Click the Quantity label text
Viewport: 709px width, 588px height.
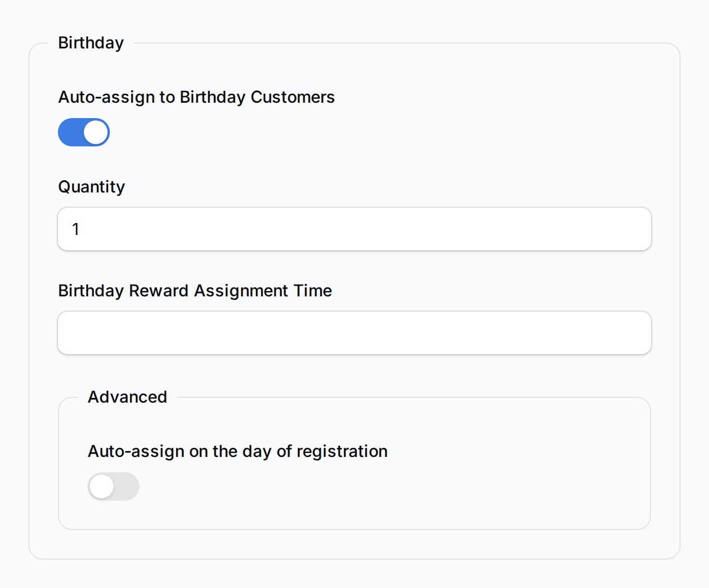(91, 187)
